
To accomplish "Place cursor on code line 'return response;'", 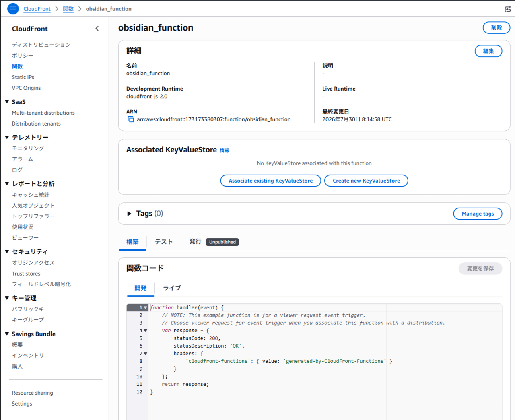I will click(185, 384).
